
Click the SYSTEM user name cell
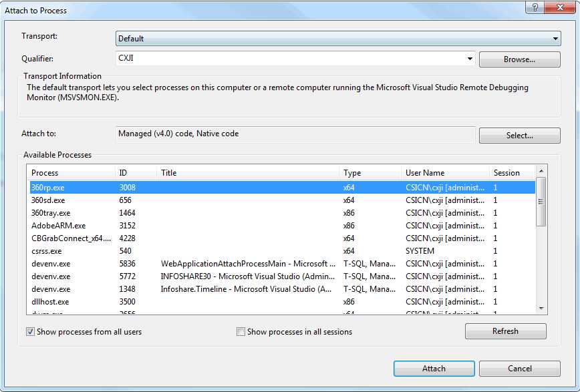(420, 251)
